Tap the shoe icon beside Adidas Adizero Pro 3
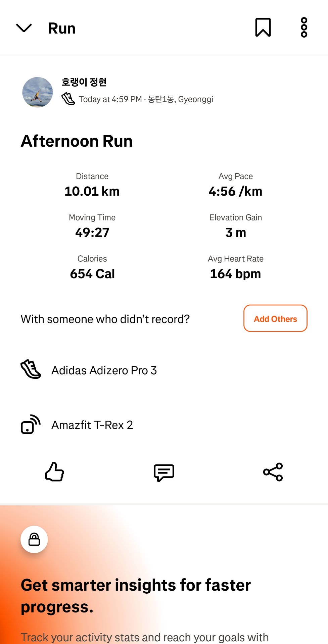328x644 pixels. (31, 369)
